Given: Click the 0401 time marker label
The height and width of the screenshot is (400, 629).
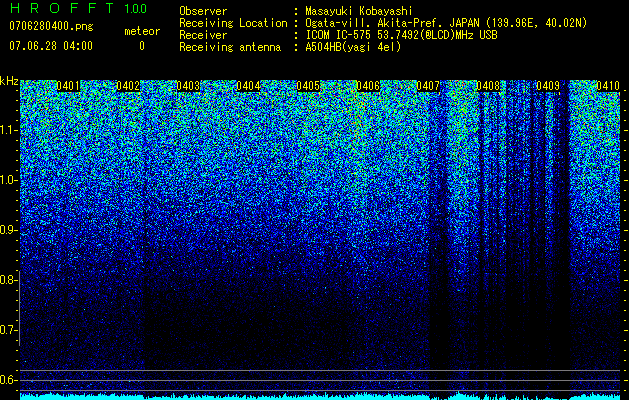Looking at the screenshot, I should click(x=68, y=86).
